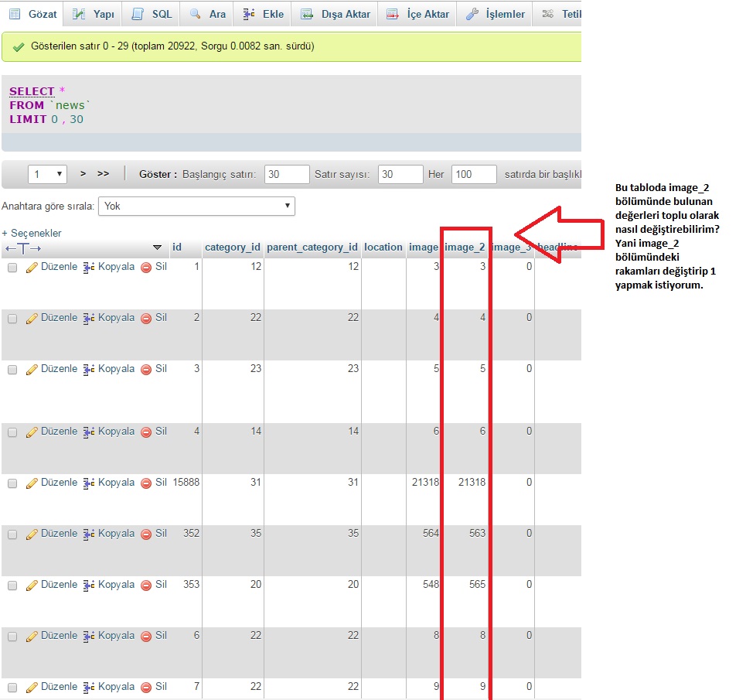
Task: Go to next page with > button
Action: coord(83,174)
